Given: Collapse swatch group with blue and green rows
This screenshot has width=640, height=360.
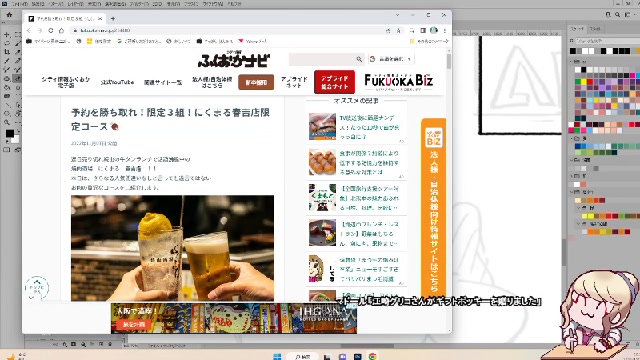Looking at the screenshot, I should click(571, 139).
